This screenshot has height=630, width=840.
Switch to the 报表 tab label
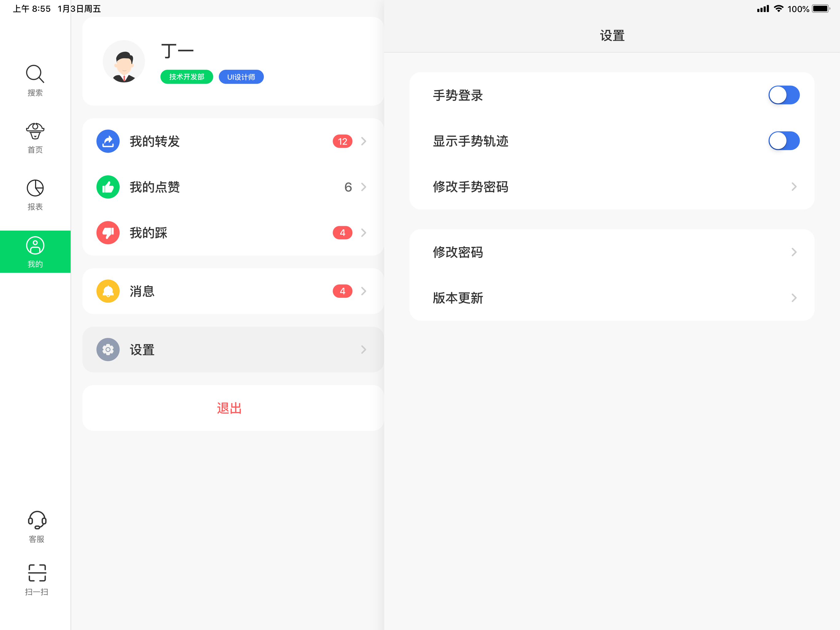[35, 207]
